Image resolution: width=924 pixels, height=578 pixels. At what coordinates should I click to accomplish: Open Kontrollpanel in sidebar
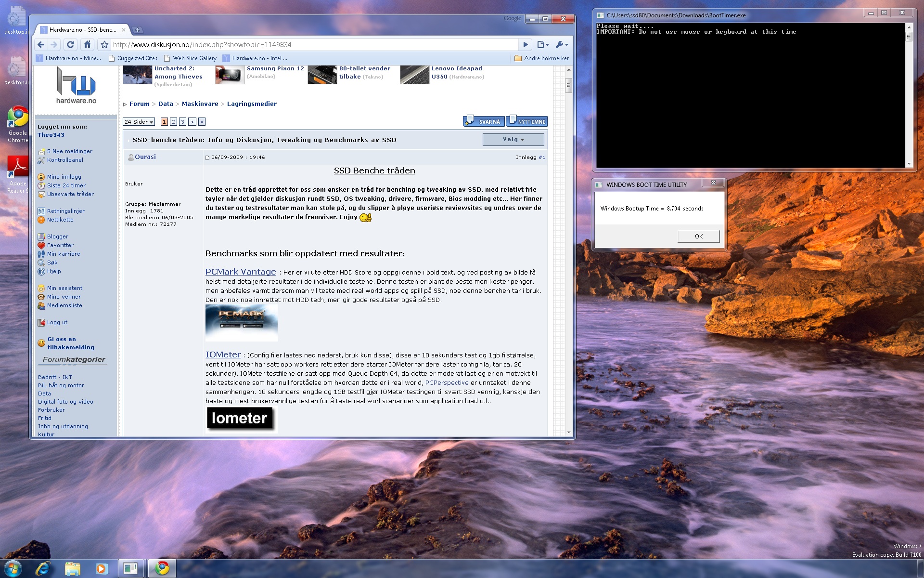(65, 160)
